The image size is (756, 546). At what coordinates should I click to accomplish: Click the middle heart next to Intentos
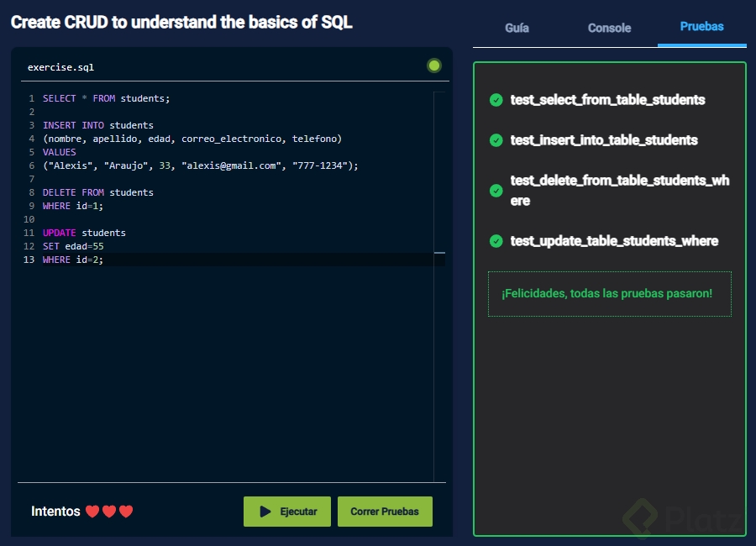109,512
